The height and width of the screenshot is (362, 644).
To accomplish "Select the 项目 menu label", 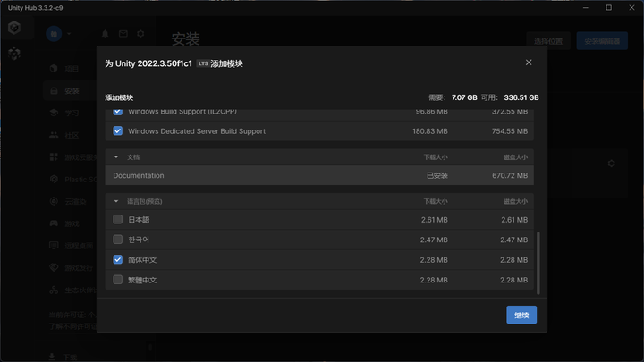I will click(x=72, y=69).
